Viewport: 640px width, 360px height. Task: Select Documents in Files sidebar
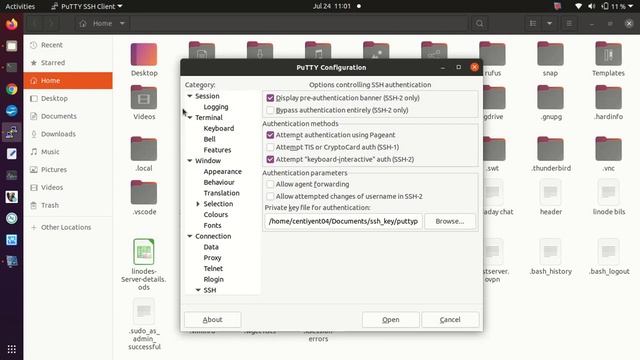tap(68, 116)
